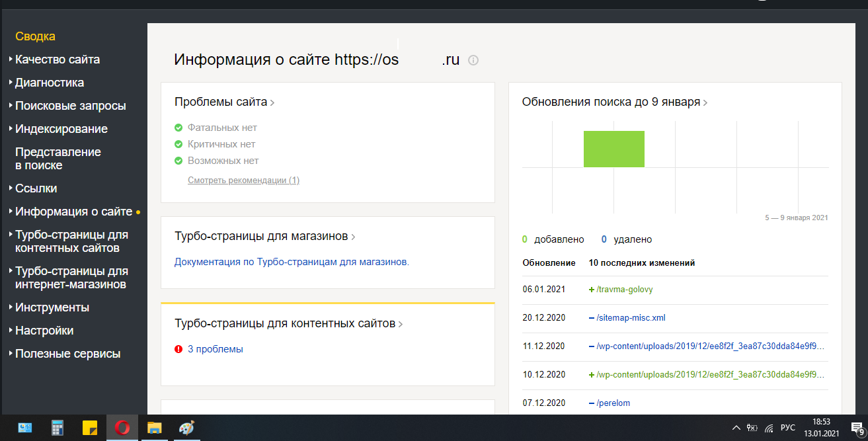
Task: Open Calculator from the taskbar
Action: (x=58, y=428)
